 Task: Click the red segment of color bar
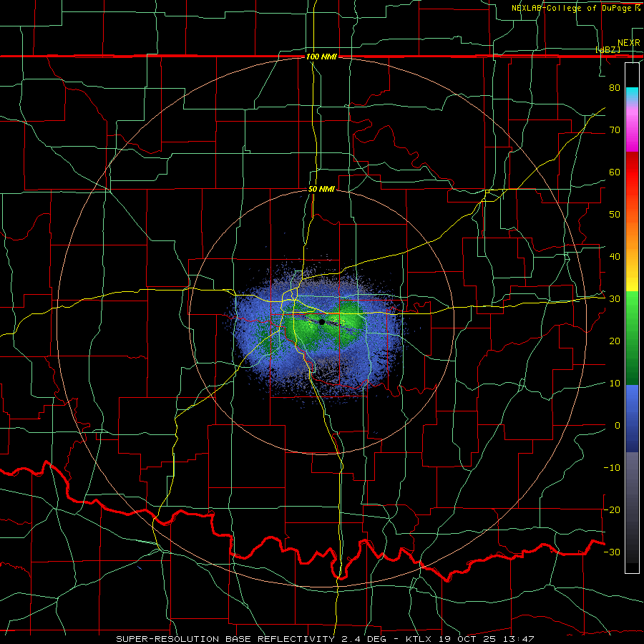click(x=632, y=172)
